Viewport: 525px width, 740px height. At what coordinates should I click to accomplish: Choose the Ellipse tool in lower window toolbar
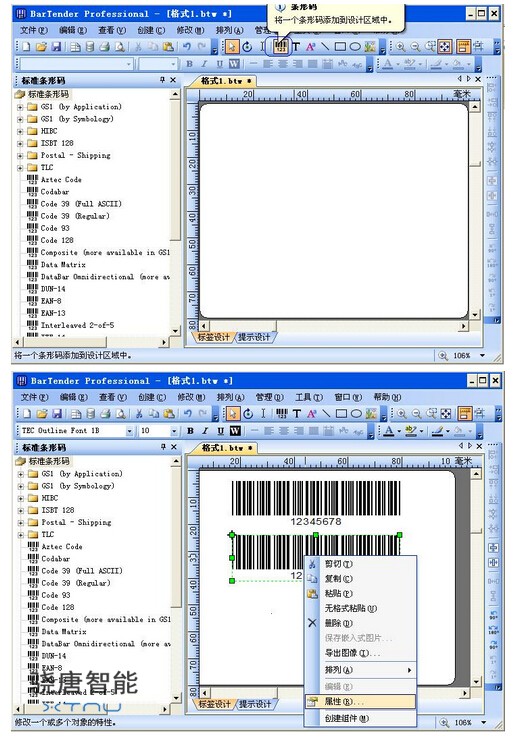coord(356,414)
